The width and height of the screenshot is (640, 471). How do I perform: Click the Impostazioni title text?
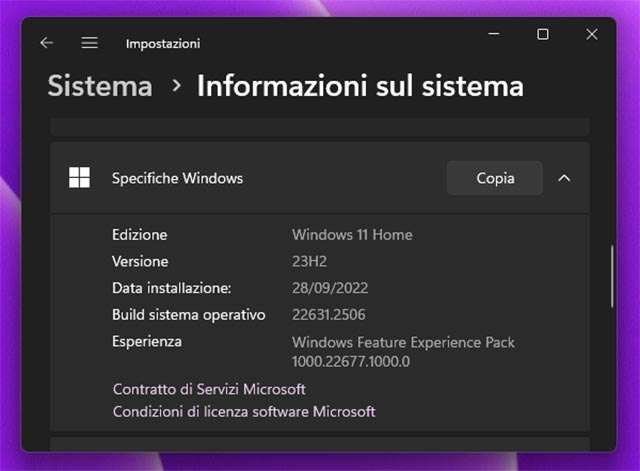coord(163,43)
